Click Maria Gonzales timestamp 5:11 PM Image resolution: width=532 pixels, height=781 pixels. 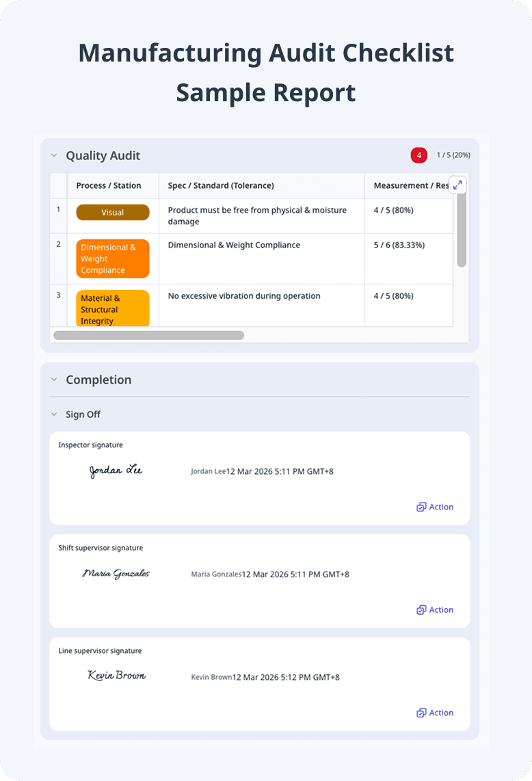click(x=295, y=574)
